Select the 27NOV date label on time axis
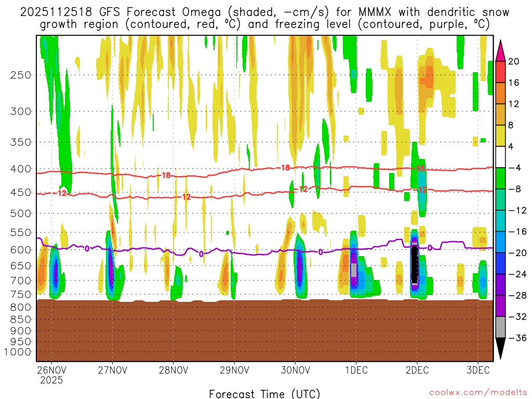This screenshot has width=532, height=399. pyautogui.click(x=112, y=370)
